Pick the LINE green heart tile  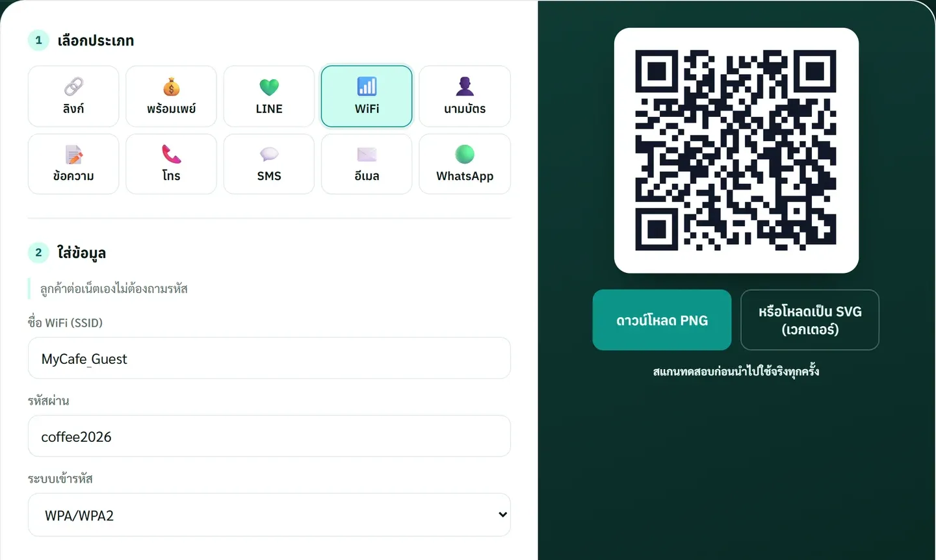click(269, 96)
